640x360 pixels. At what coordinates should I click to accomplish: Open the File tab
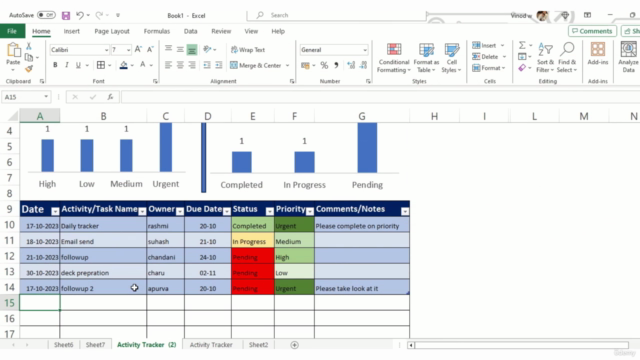point(12,31)
